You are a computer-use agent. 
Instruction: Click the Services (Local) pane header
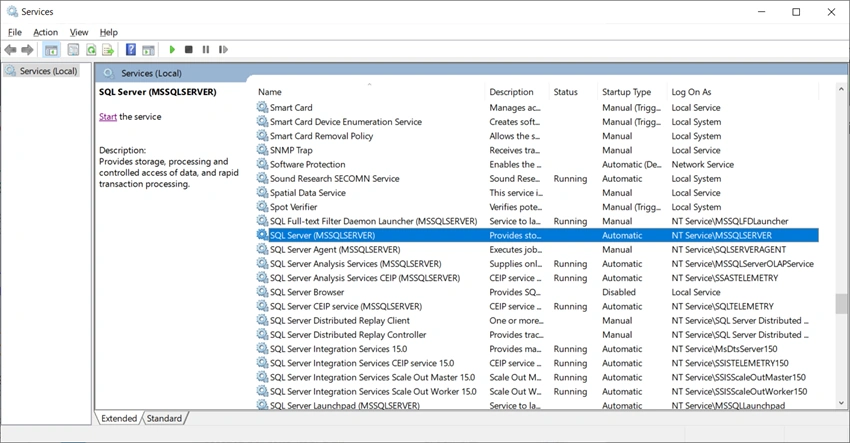click(x=151, y=73)
